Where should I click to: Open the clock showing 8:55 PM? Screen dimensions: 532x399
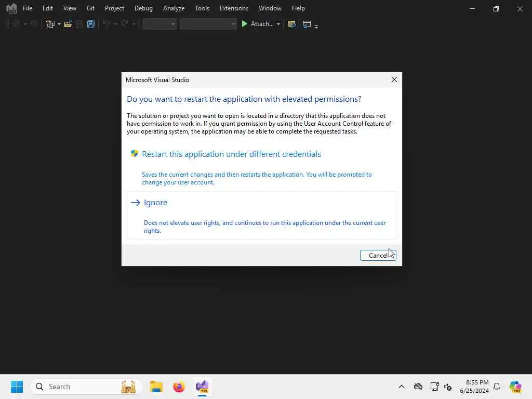pos(474,387)
